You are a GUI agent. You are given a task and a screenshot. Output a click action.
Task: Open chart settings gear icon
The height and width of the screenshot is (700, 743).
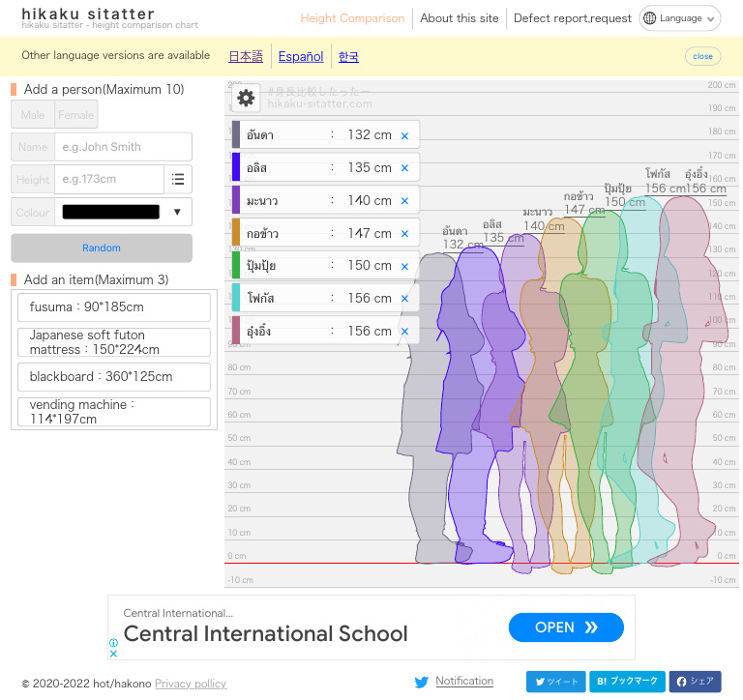[x=246, y=98]
